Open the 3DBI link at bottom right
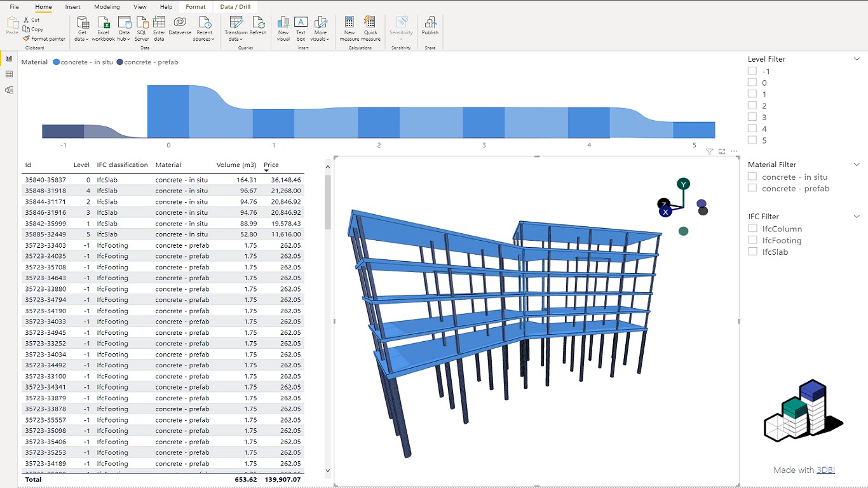Screen dimensions: 868x488 [x=826, y=470]
